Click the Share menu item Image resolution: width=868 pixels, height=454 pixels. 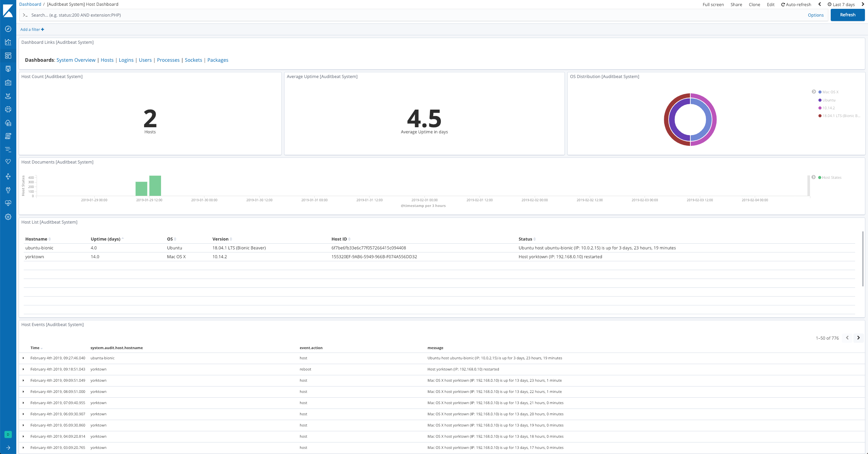click(x=736, y=4)
